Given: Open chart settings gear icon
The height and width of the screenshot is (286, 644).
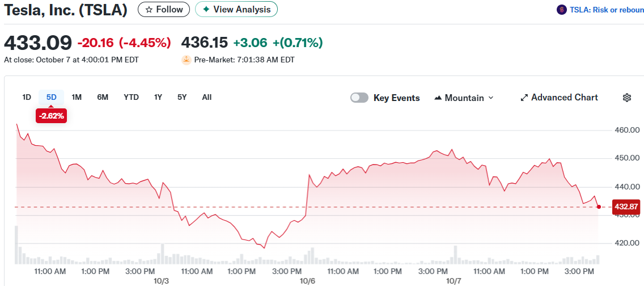Looking at the screenshot, I should coord(626,98).
